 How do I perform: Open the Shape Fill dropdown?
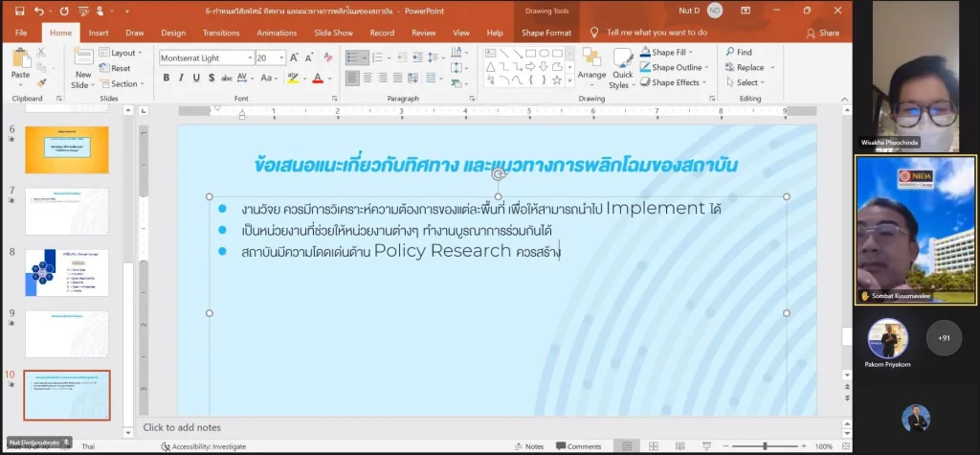click(667, 52)
